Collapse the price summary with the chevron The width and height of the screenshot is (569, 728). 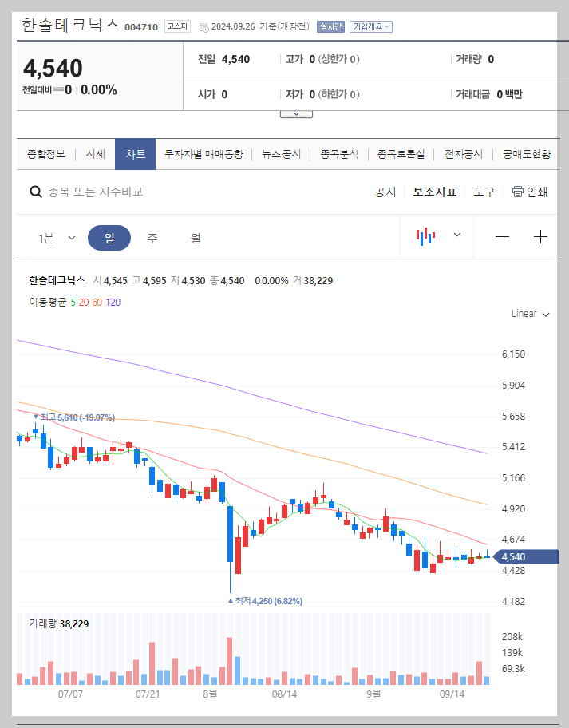pos(296,113)
